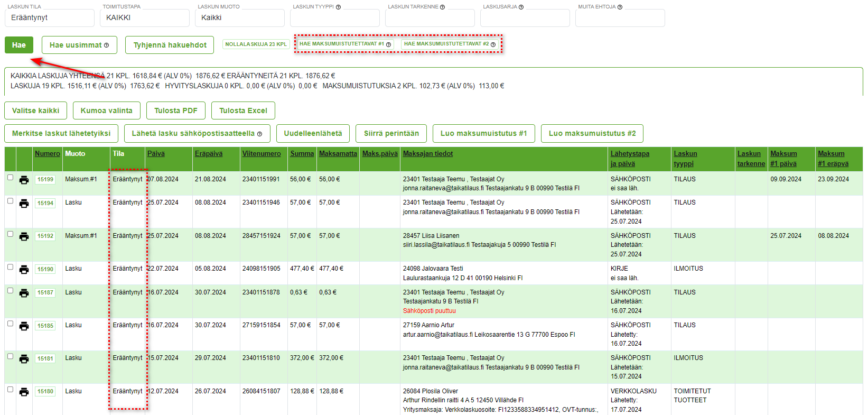Open help icon next to Muita ehtoja
This screenshot has height=415, width=868.
[620, 7]
